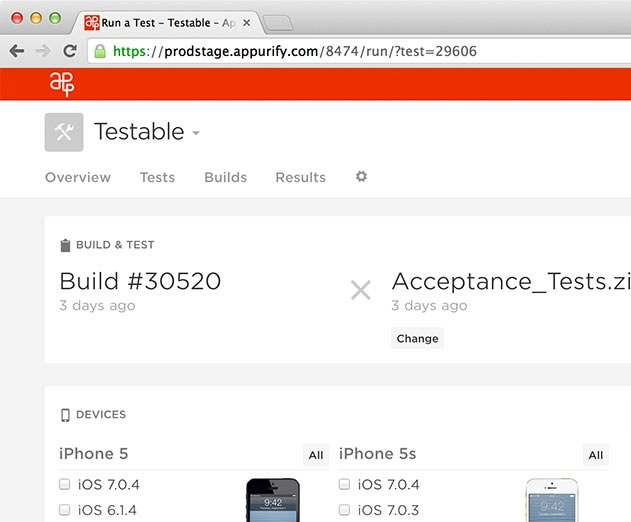This screenshot has height=522, width=631.
Task: Click the browser forward arrow
Action: point(43,51)
